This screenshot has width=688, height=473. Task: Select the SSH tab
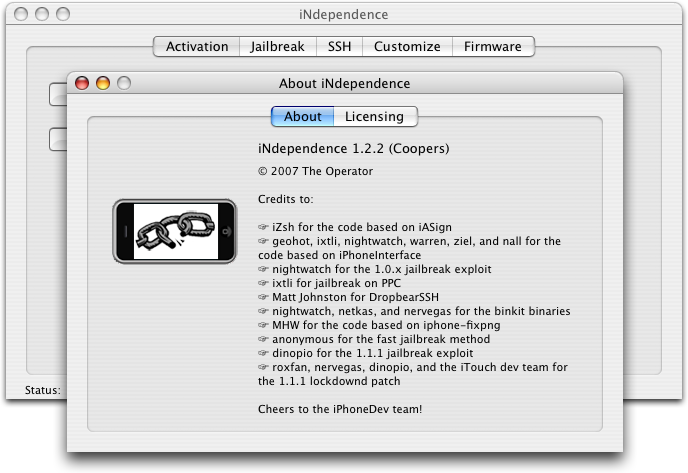pos(339,47)
